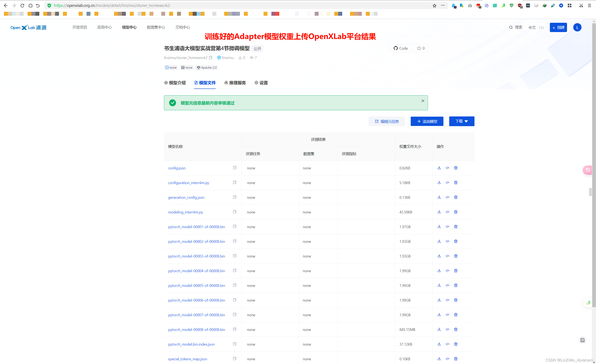Open the special_tokens_map.json link
596x364 pixels.
[188, 359]
